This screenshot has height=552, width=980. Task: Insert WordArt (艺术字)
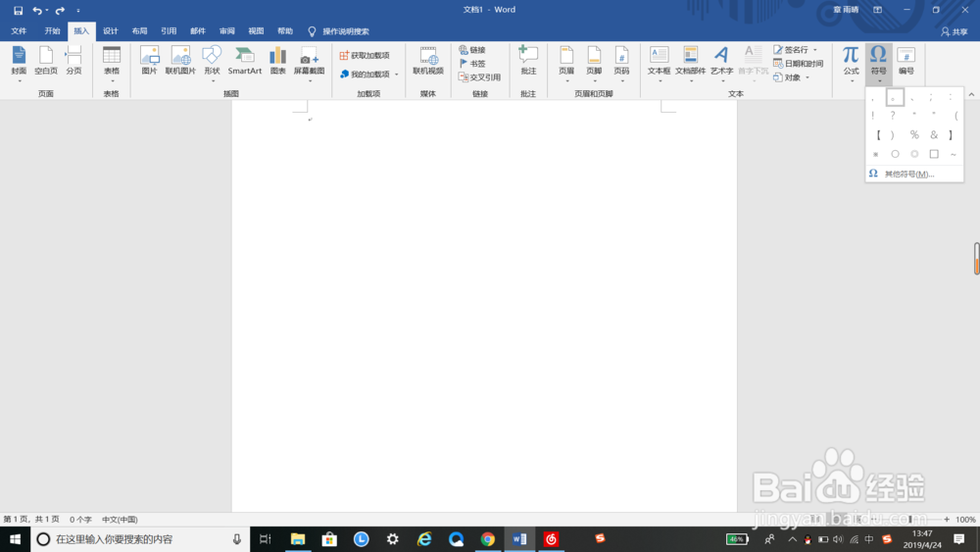(722, 63)
